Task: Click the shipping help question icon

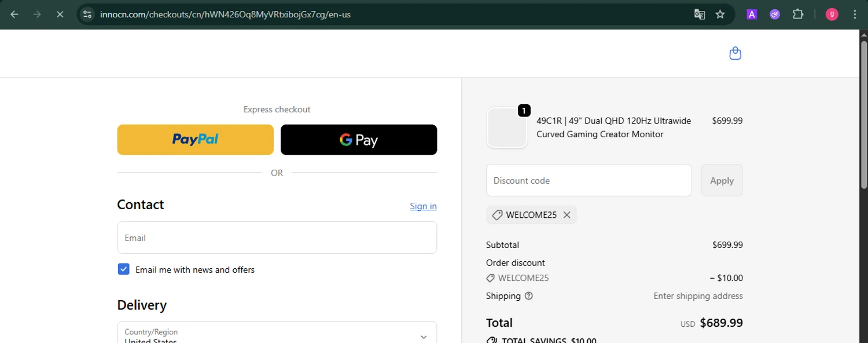Action: pyautogui.click(x=528, y=296)
